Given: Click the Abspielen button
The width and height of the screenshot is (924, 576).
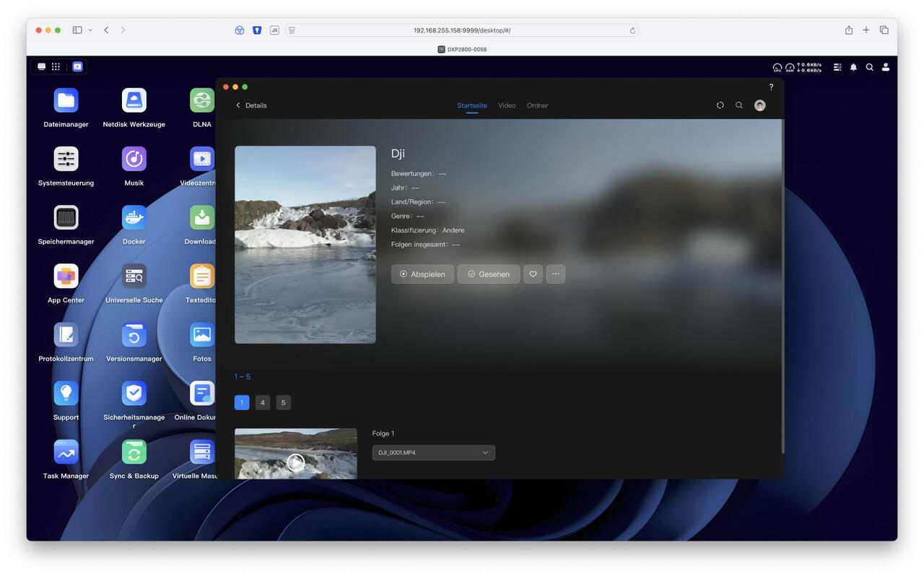Looking at the screenshot, I should click(422, 274).
